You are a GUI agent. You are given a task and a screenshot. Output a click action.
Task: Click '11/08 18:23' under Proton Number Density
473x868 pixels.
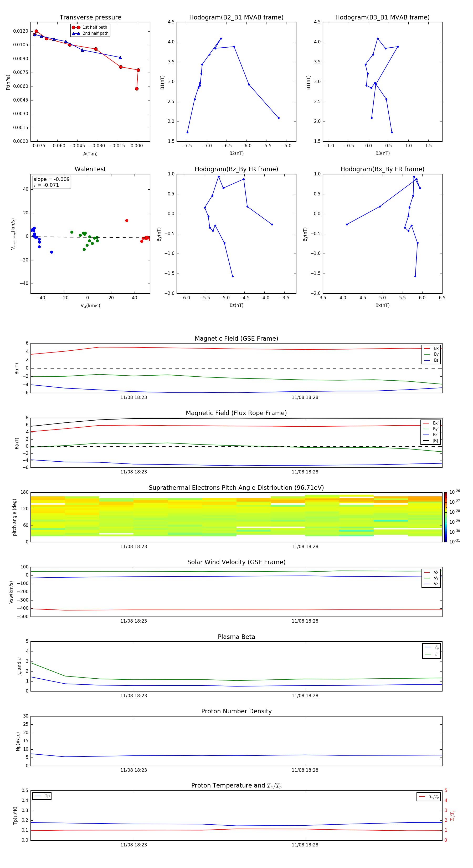tap(134, 770)
